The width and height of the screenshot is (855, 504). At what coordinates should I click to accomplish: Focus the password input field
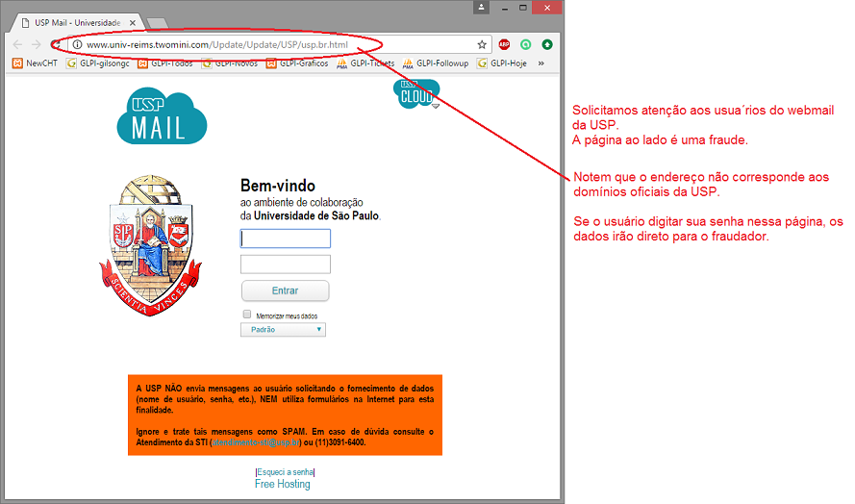(286, 264)
